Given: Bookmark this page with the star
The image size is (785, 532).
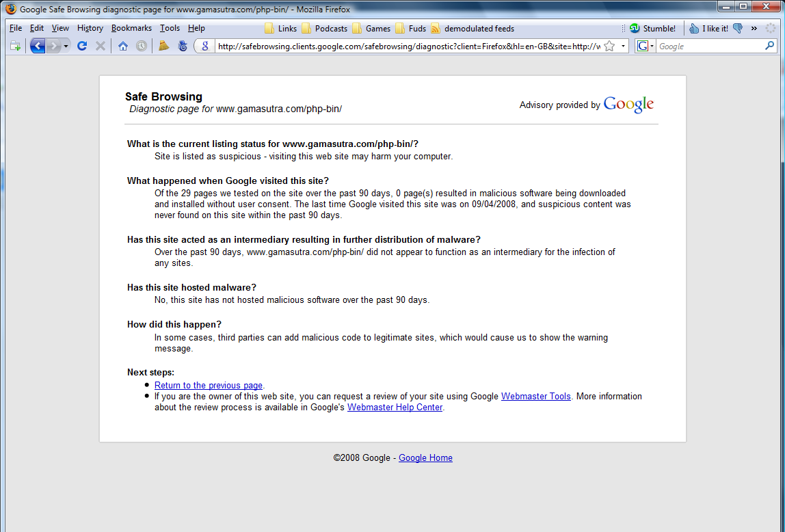Looking at the screenshot, I should pos(609,46).
